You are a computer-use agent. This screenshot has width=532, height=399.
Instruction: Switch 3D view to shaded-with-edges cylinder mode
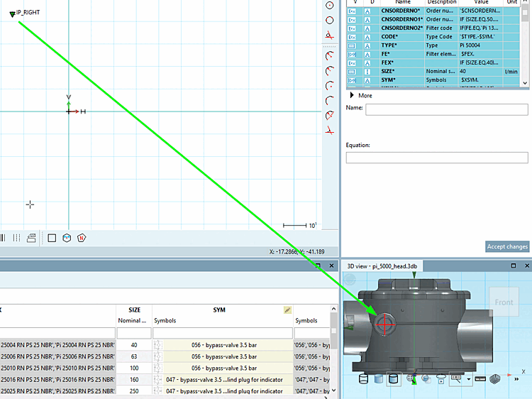pyautogui.click(x=393, y=379)
